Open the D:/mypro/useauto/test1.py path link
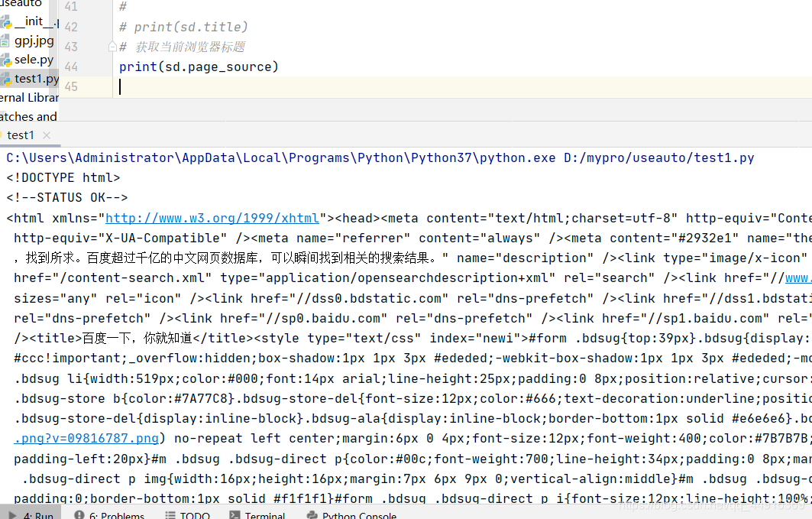The image size is (812, 519). click(658, 158)
